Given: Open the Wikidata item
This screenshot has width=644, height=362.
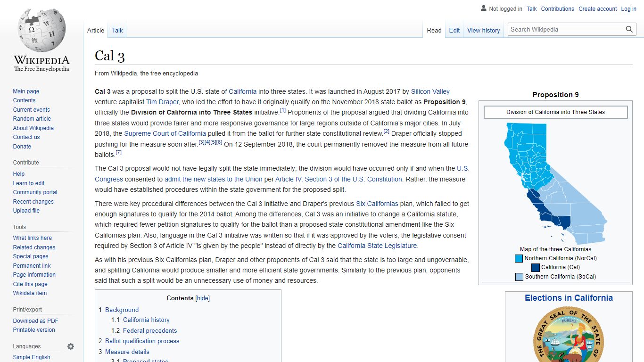Looking at the screenshot, I should point(30,293).
